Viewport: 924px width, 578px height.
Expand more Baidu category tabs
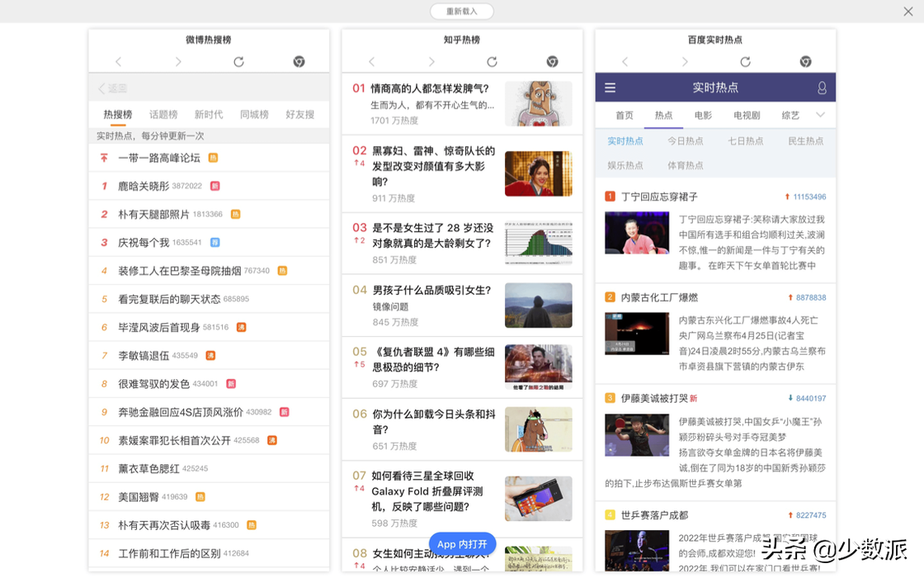tap(820, 115)
